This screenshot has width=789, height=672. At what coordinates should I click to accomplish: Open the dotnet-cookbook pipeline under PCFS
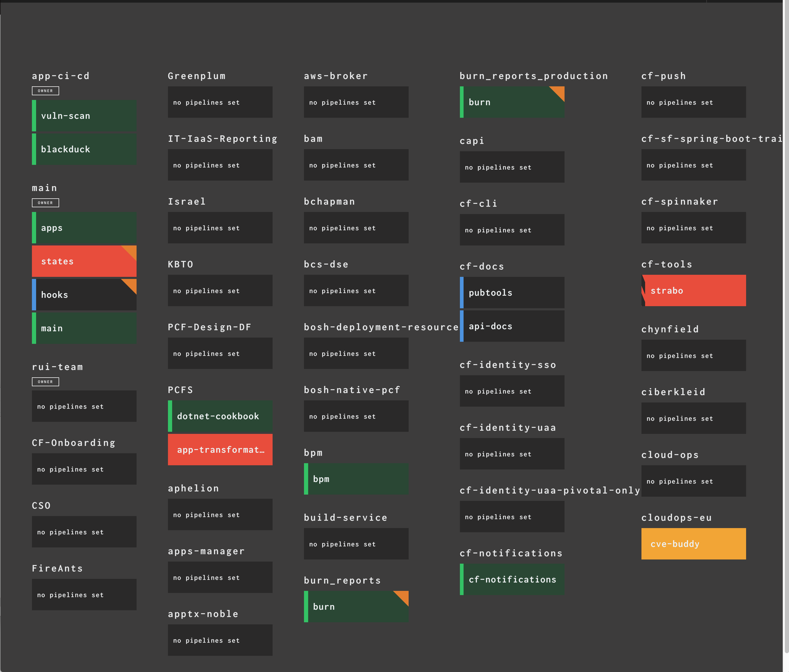pos(220,416)
